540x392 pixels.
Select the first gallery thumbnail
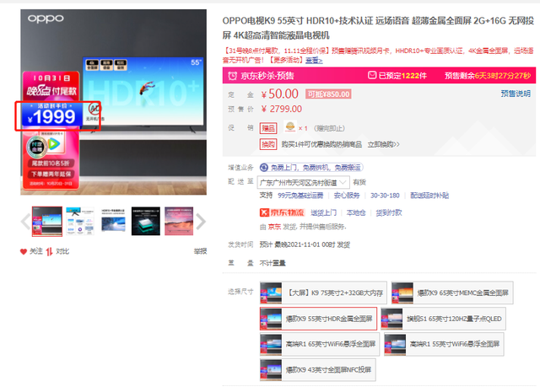[47, 222]
